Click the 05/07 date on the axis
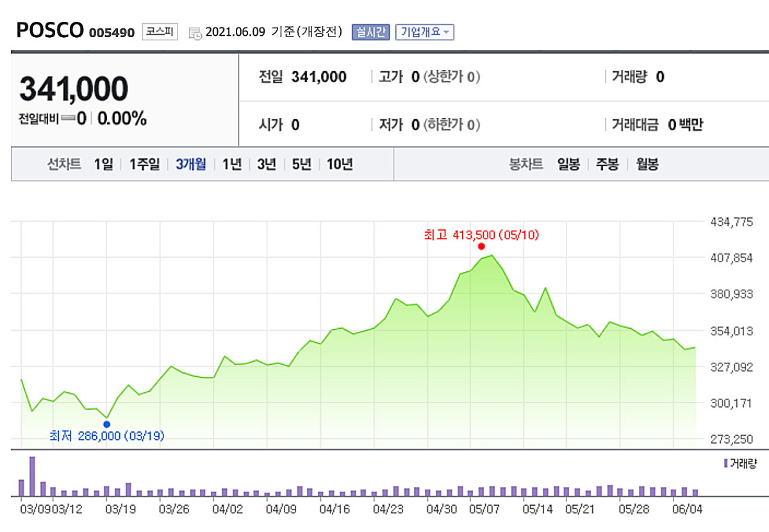Viewport: 769px width, 532px height. 485,508
